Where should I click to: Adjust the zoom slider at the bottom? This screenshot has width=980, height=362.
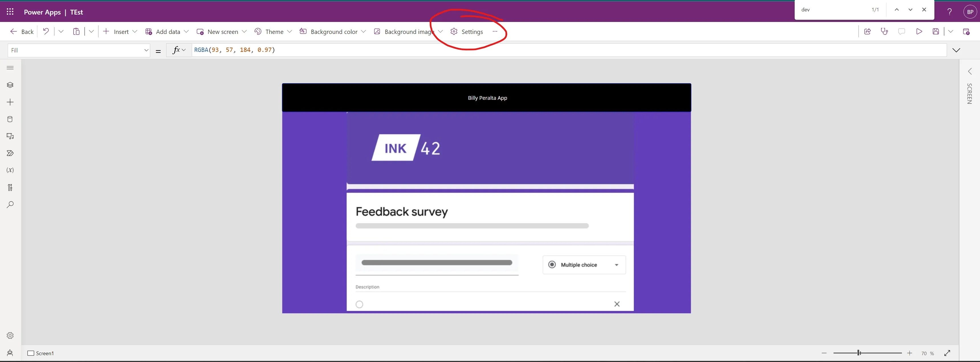pos(858,353)
